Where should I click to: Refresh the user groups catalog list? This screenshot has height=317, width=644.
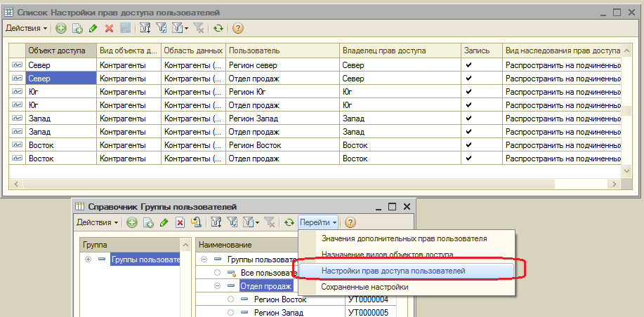(289, 222)
